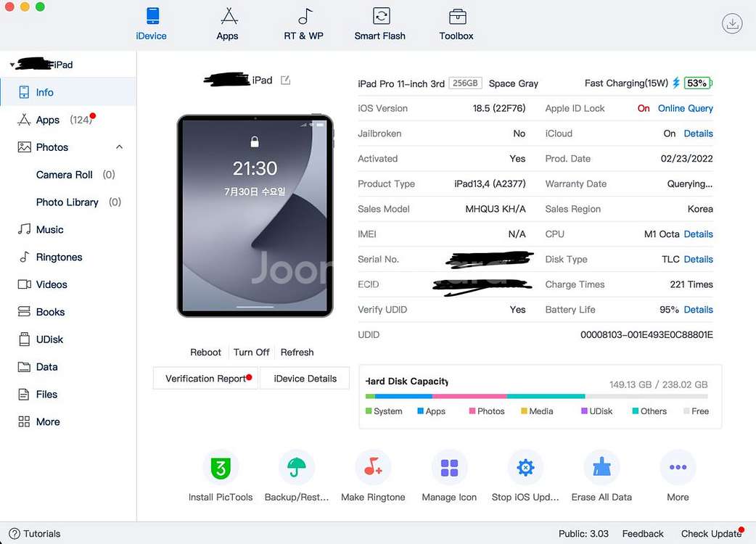Open the RT & WP tab
Image resolution: width=756 pixels, height=544 pixels.
(x=304, y=24)
